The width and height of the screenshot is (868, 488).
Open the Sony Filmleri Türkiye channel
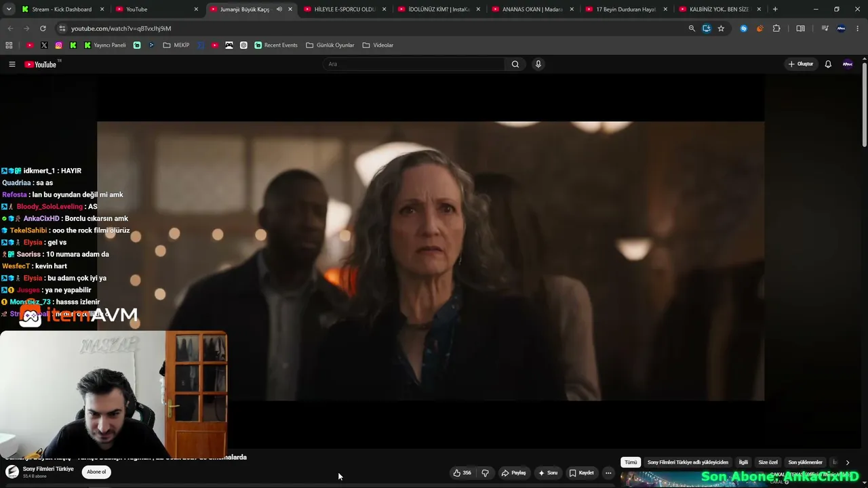tap(48, 469)
